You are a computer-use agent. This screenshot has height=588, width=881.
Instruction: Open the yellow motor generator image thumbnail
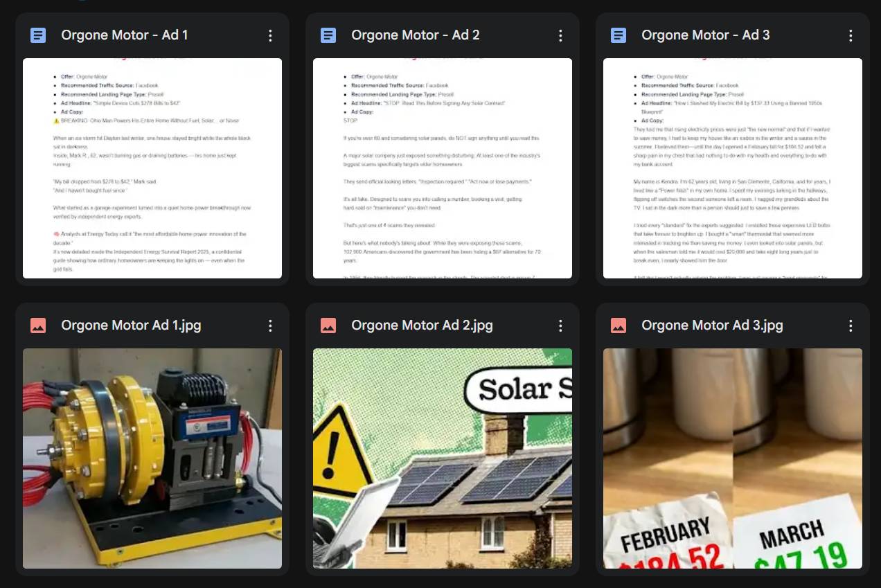(152, 458)
